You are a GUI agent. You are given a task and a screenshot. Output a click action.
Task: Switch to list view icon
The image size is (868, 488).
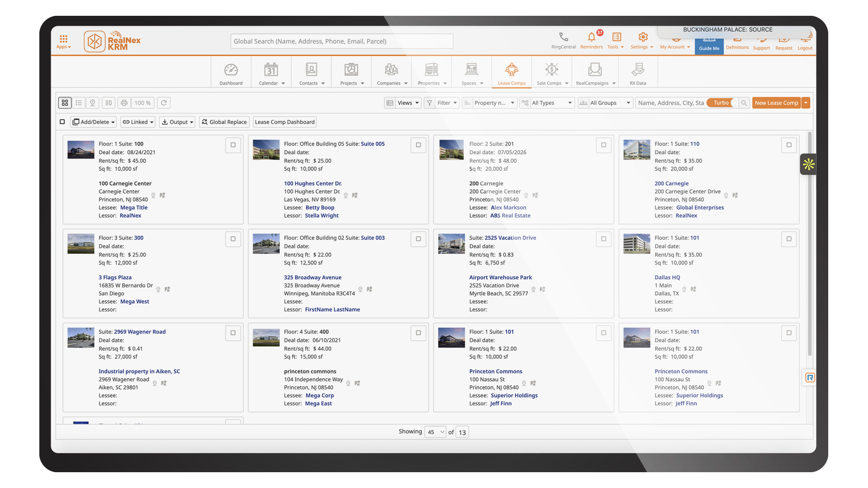click(x=79, y=103)
